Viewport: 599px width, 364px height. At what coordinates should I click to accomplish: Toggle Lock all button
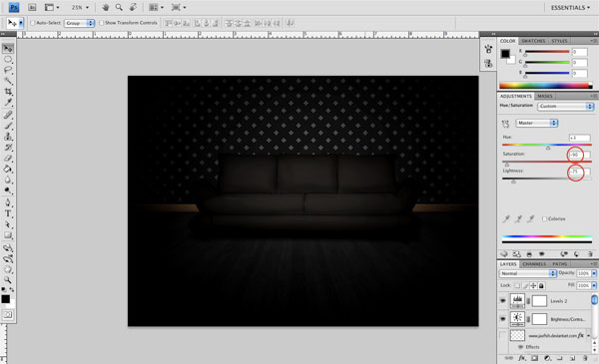541,285
